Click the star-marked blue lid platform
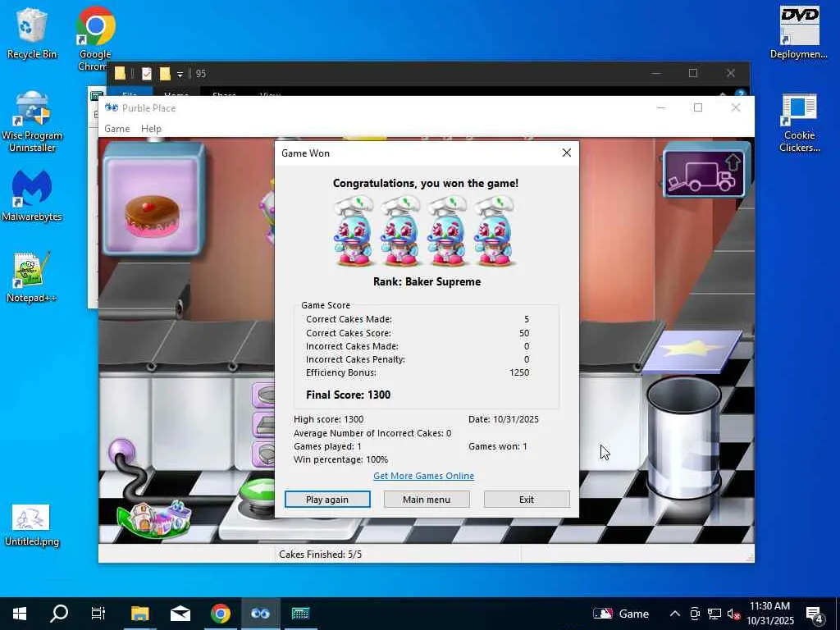840x630 pixels. tap(692, 351)
